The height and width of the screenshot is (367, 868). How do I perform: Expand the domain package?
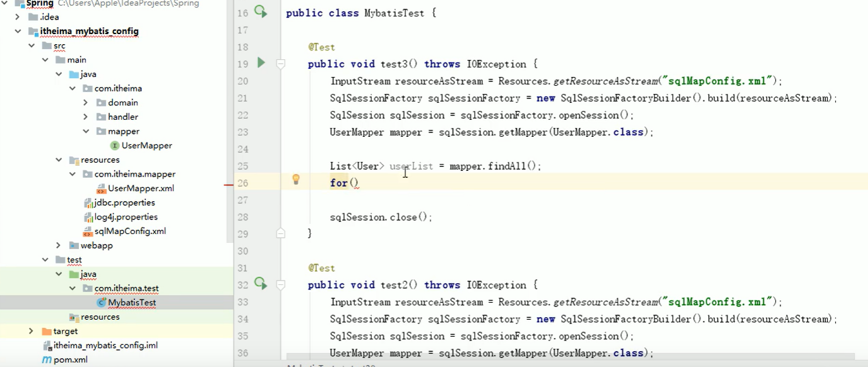pos(85,102)
